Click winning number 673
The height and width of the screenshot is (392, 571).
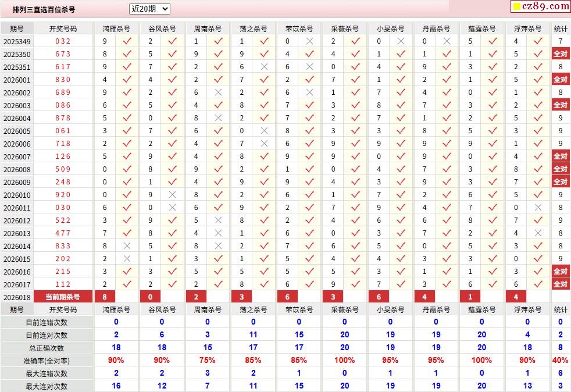pos(63,54)
